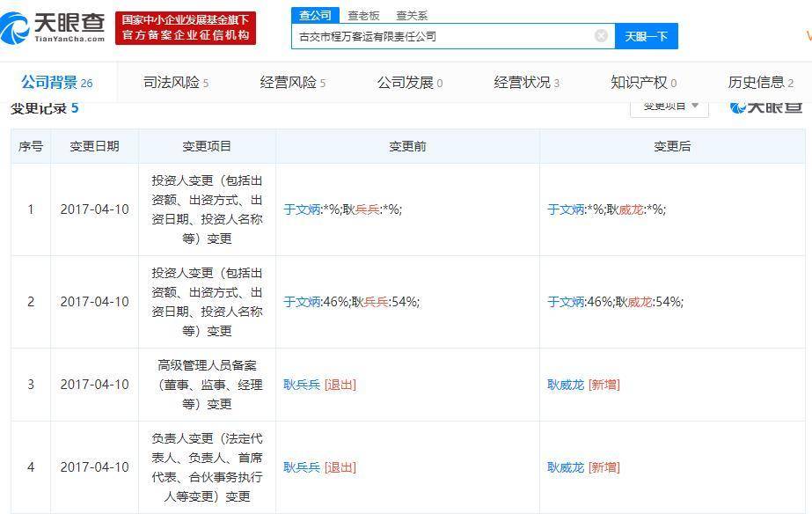
Task: Open the 变更项目 filter dropdown
Action: pyautogui.click(x=664, y=106)
